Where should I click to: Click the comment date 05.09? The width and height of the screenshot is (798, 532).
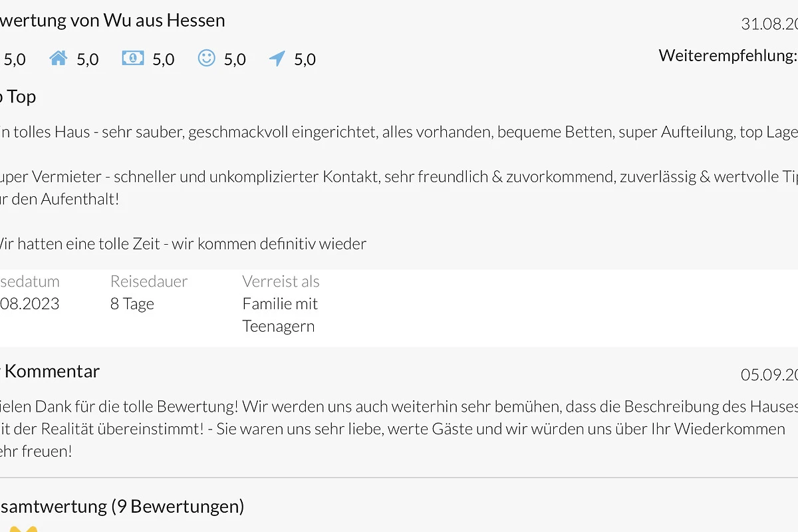[x=769, y=375]
